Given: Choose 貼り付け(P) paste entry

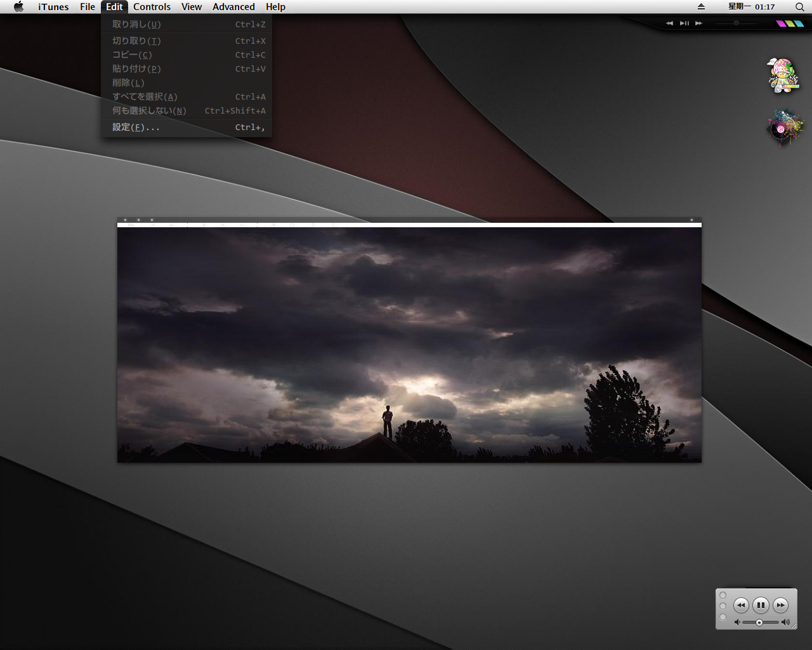Looking at the screenshot, I should 187,69.
